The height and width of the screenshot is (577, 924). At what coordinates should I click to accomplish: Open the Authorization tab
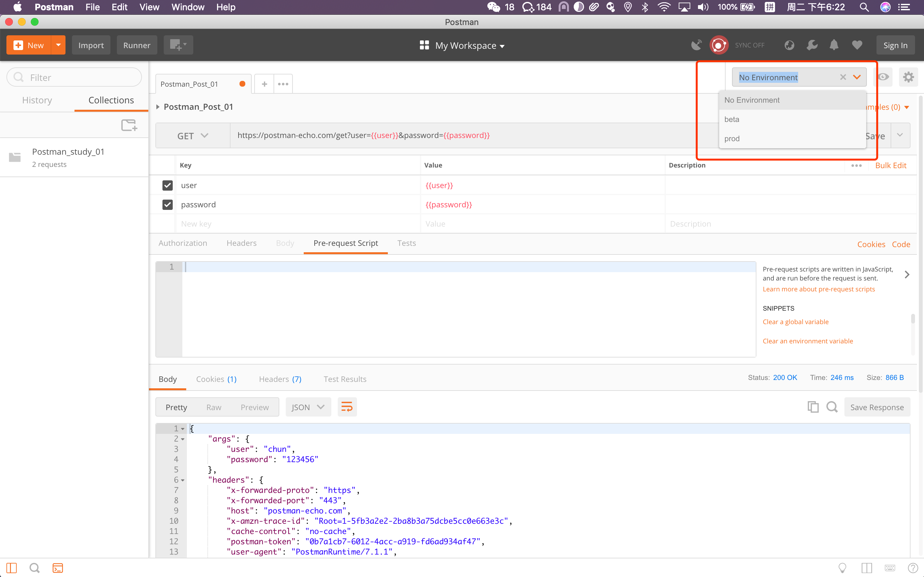183,243
